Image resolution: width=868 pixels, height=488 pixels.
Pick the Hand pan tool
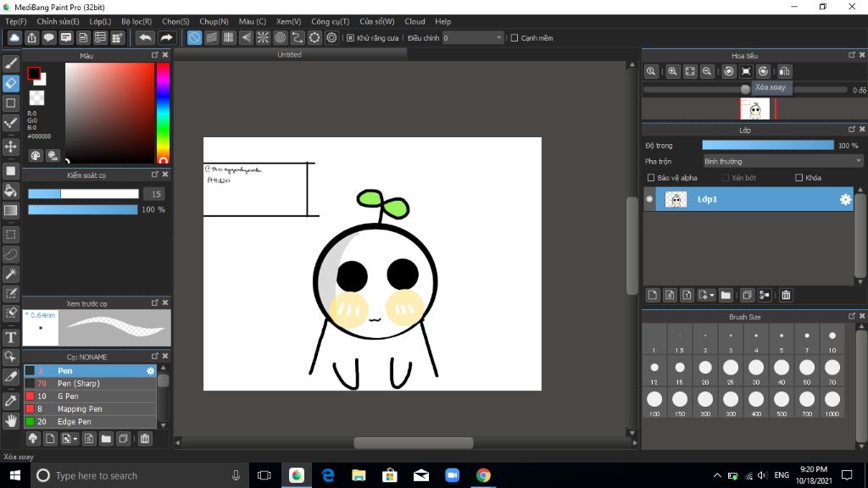pos(11,420)
